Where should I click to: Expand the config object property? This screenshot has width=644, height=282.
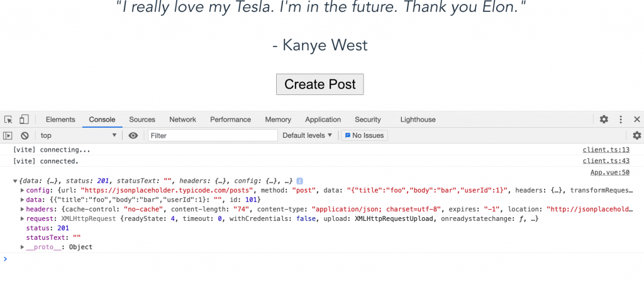click(x=23, y=191)
